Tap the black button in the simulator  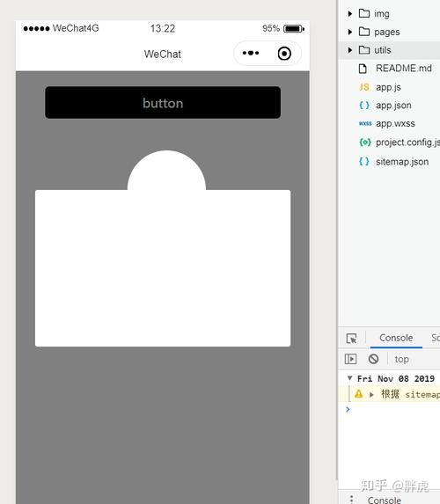(x=163, y=103)
